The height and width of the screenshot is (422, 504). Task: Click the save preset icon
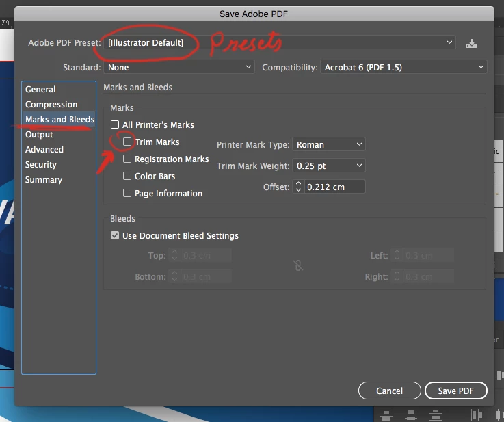coord(472,43)
